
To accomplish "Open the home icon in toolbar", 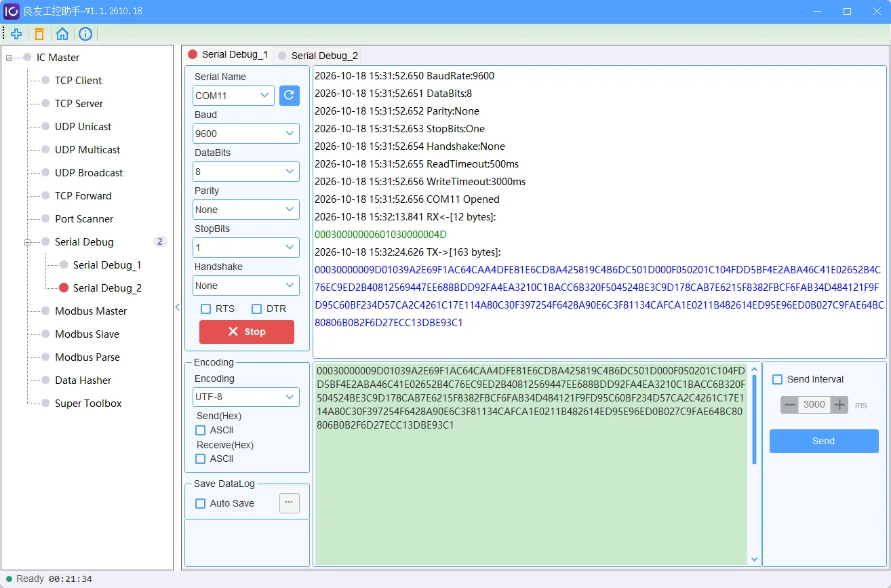I will coord(62,34).
